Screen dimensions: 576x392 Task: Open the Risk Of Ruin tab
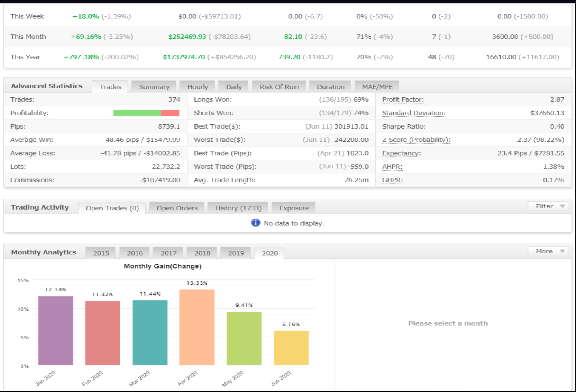pyautogui.click(x=279, y=87)
